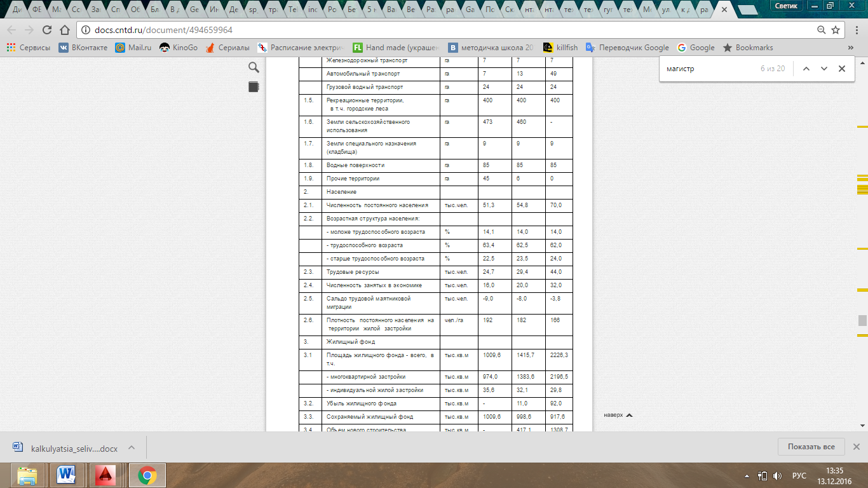The width and height of the screenshot is (868, 488).
Task: Select the Трудовые ресурсы row label
Action: [x=353, y=272]
